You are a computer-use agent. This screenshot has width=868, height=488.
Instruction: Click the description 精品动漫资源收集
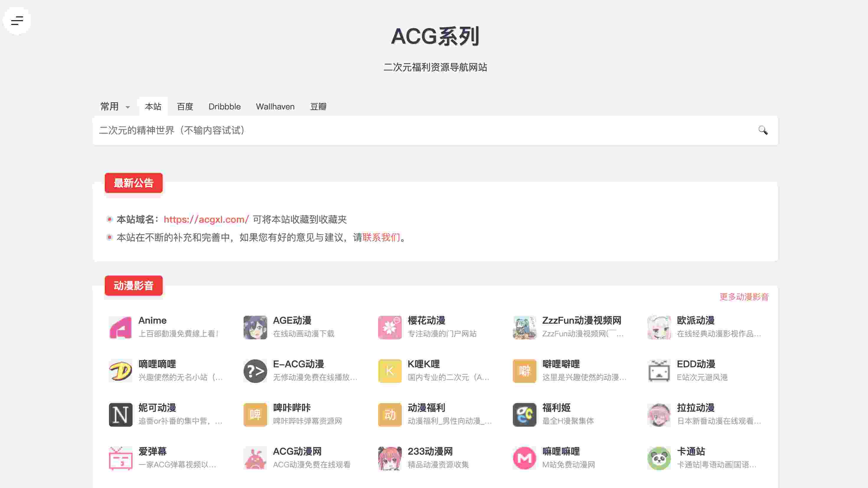[438, 464]
